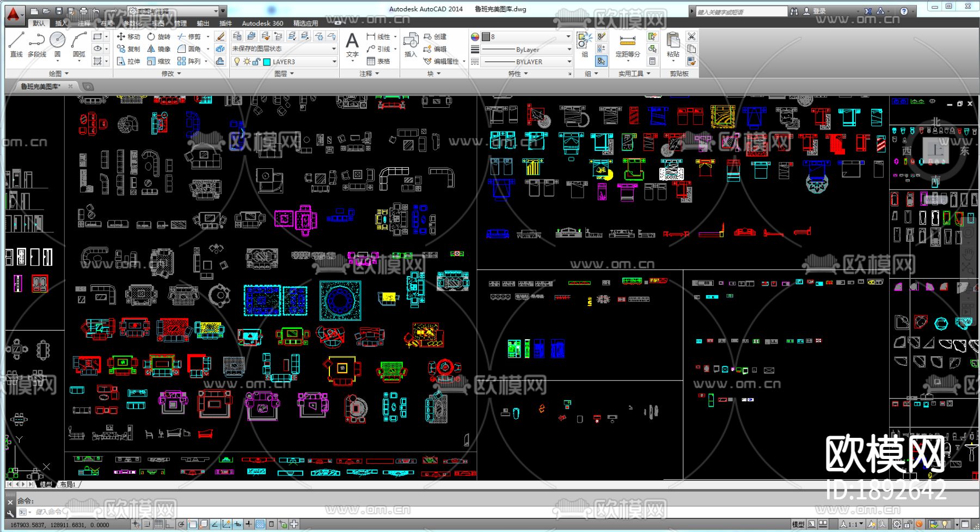Open the Plug-ins (插件) ribbon tab

pyautogui.click(x=225, y=23)
